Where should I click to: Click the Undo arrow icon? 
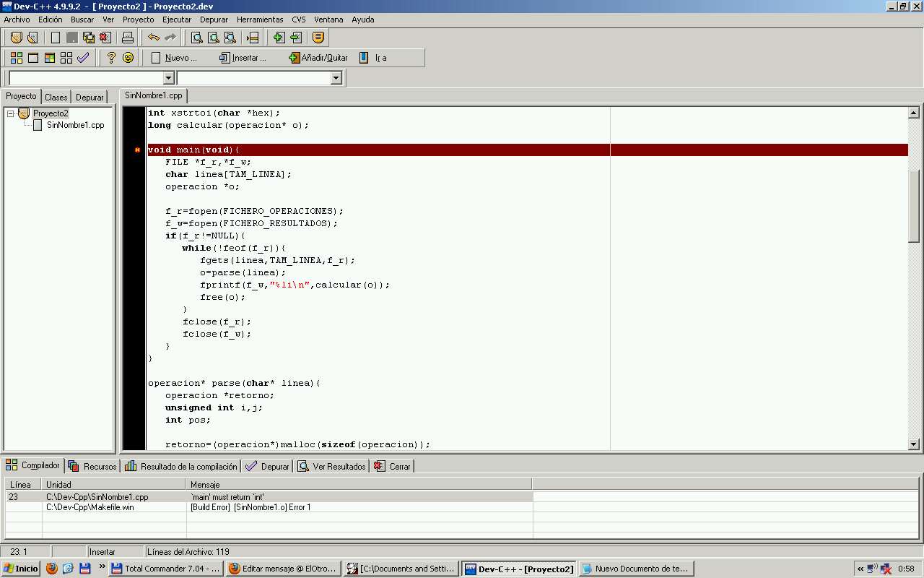click(x=154, y=38)
